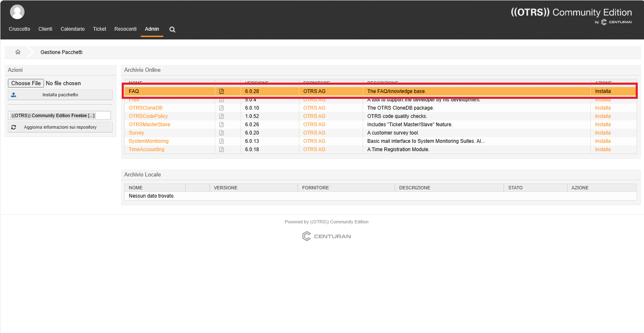Open the OTRSMasterSlave package link
Screen dimensions: 644x333
150,125
